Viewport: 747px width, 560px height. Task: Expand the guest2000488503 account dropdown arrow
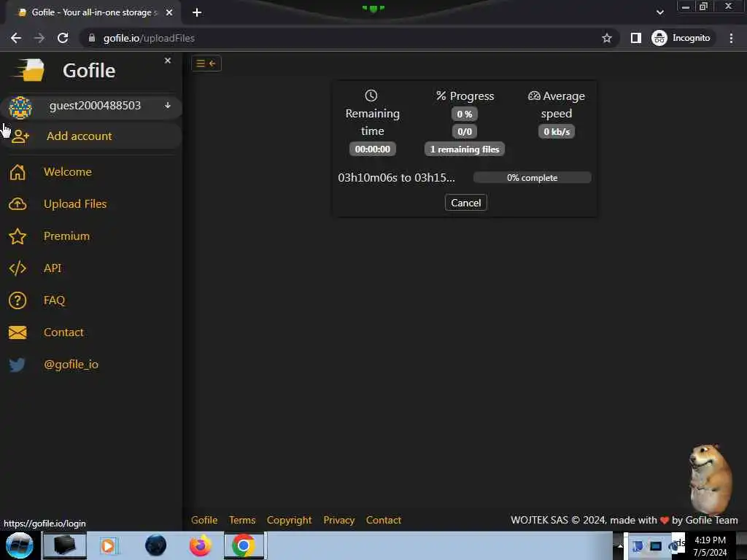168,105
